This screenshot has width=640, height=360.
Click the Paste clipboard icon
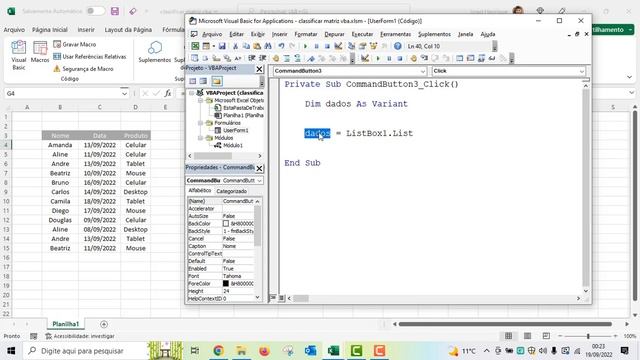pyautogui.click(x=257, y=46)
